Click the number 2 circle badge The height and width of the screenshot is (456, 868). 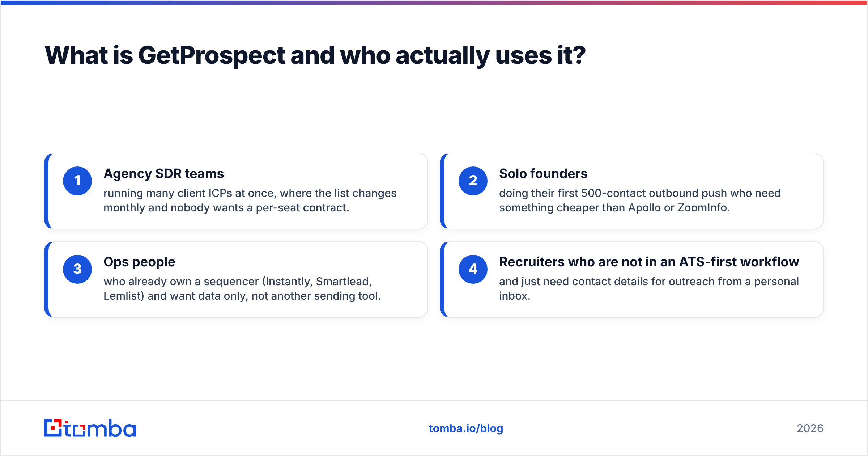coord(473,181)
